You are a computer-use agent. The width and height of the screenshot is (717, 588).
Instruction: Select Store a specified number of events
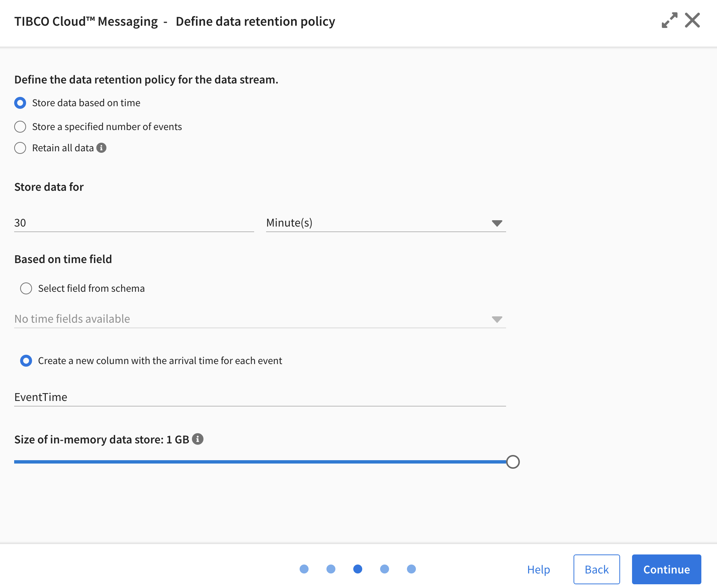coord(20,127)
